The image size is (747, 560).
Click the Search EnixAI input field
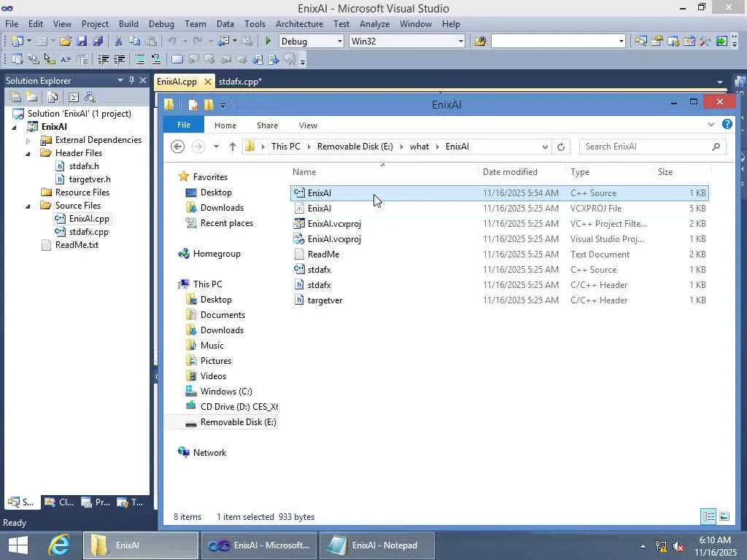(x=652, y=147)
